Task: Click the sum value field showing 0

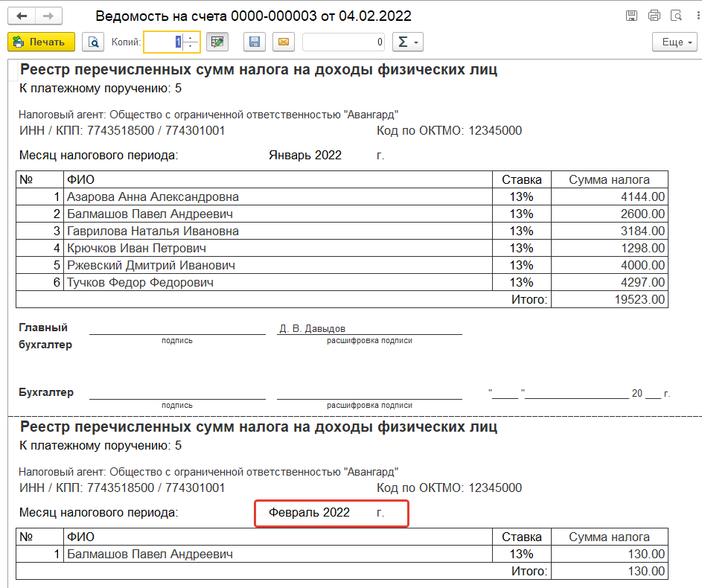Action: point(343,42)
